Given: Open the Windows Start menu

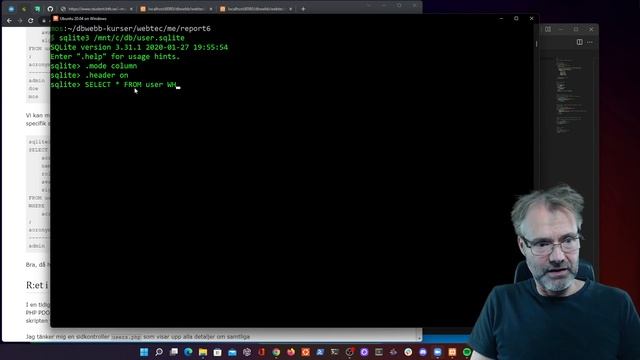Looking at the screenshot, I should pos(144,352).
